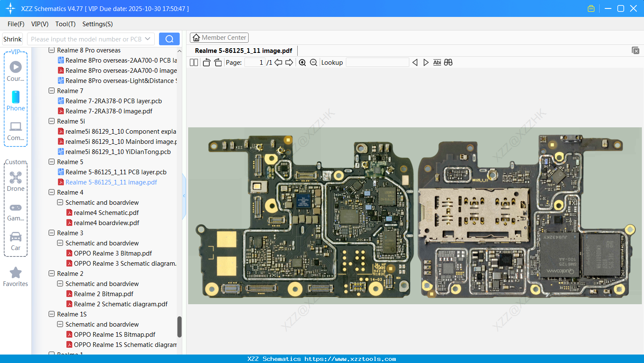The width and height of the screenshot is (644, 363).
Task: Collapse Schematic and boardview under Realme 2
Action: coord(60,284)
